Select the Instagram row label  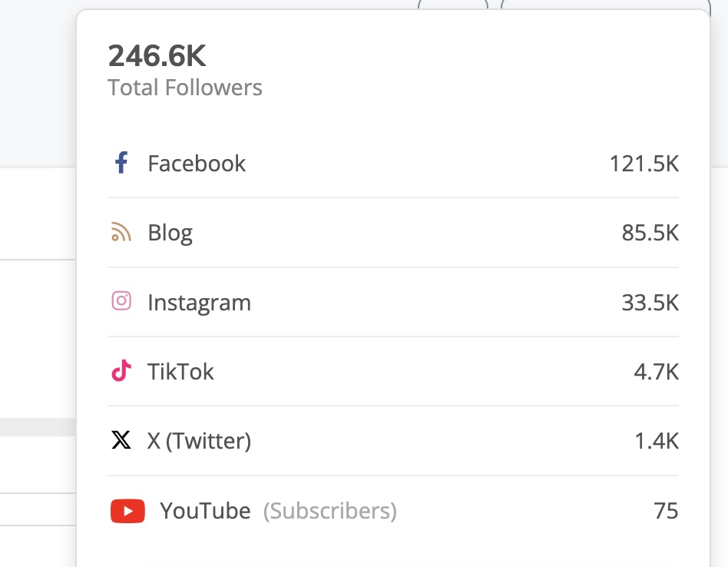tap(199, 303)
